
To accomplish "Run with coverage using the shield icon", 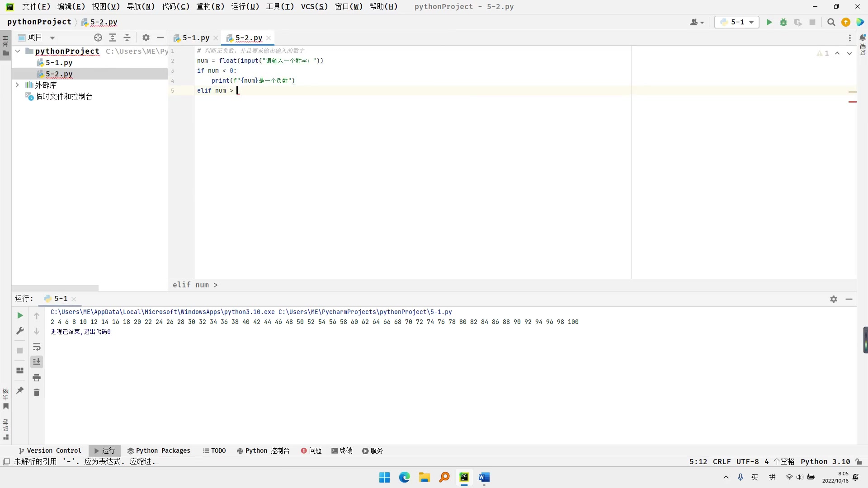I will (798, 22).
